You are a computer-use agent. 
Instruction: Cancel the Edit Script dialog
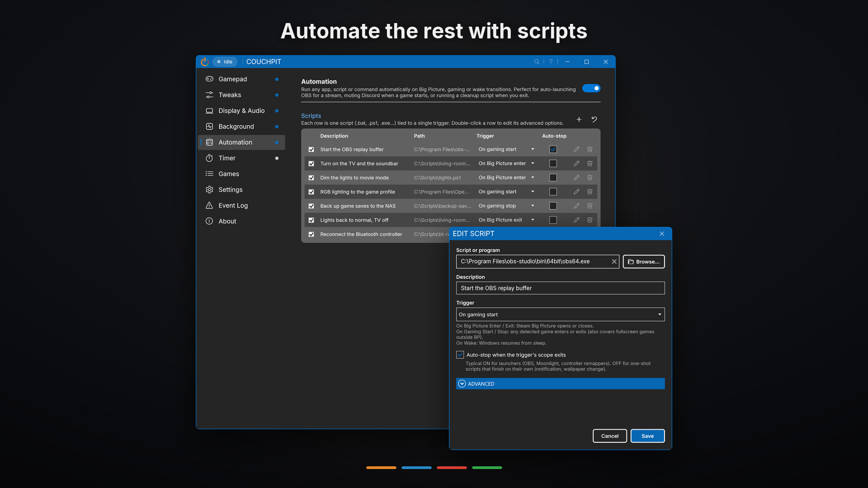(x=609, y=436)
